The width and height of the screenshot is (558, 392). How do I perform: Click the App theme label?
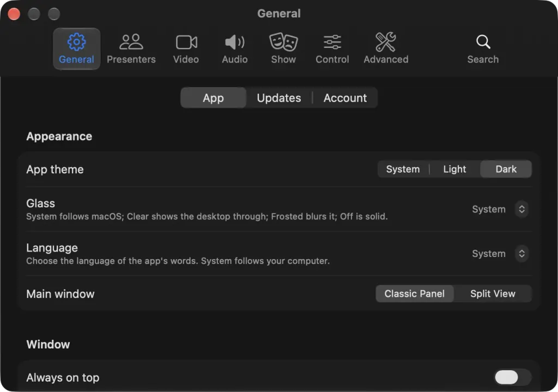coord(55,169)
